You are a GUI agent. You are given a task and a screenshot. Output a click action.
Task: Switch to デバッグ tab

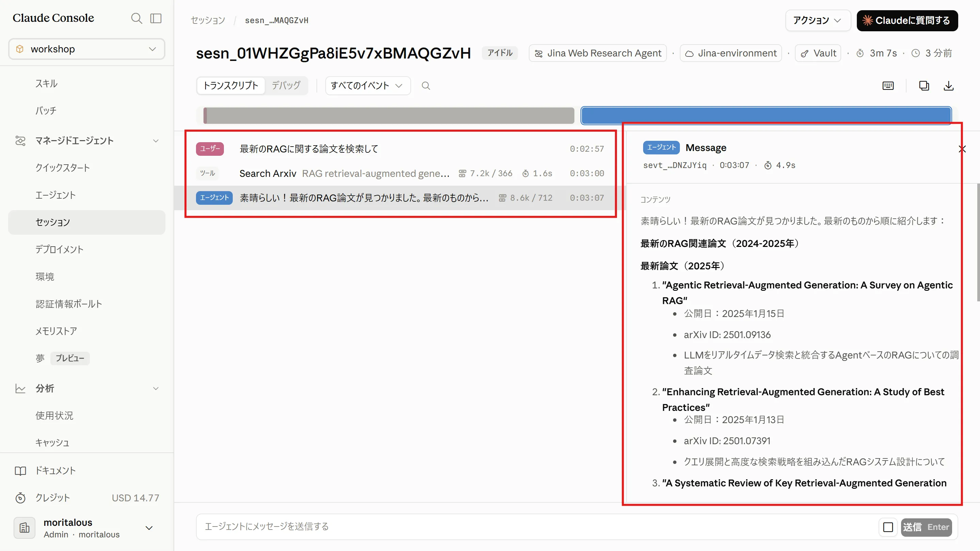pyautogui.click(x=286, y=86)
